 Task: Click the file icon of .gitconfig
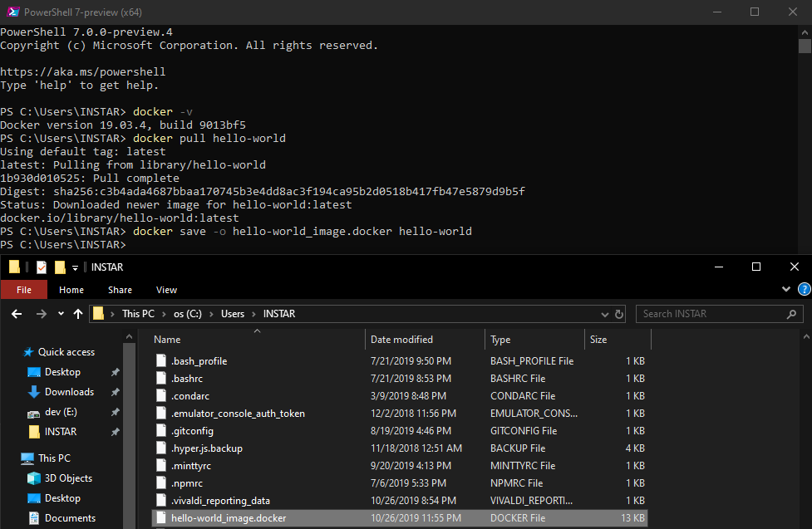pyautogui.click(x=161, y=431)
